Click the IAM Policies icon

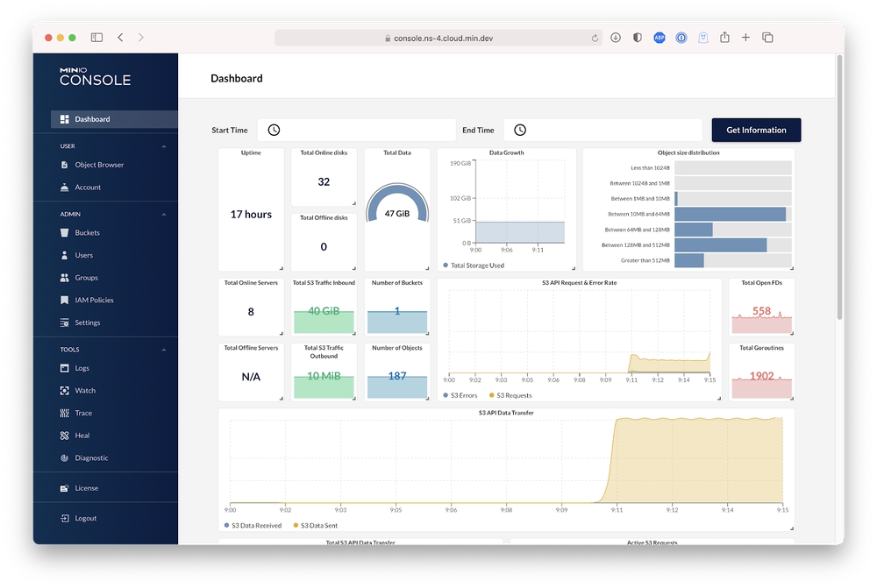(x=65, y=301)
